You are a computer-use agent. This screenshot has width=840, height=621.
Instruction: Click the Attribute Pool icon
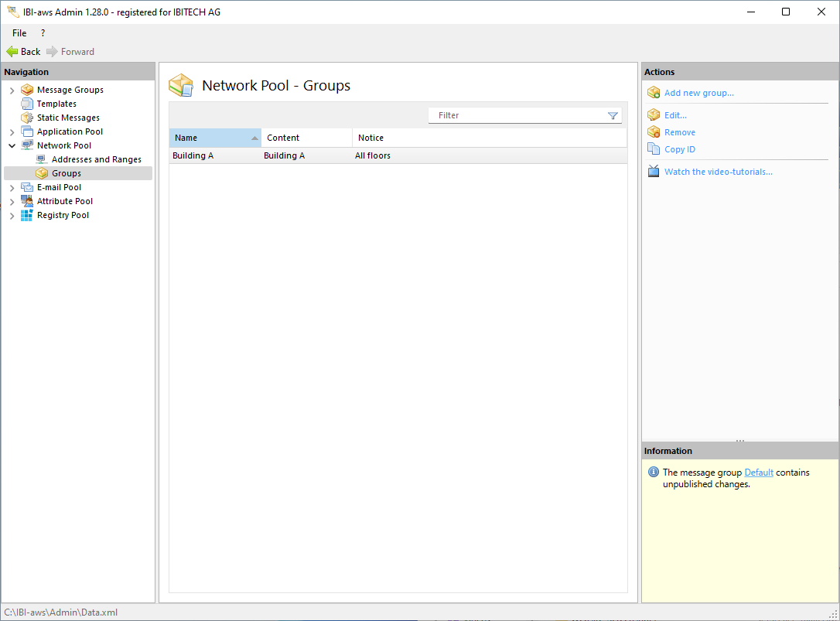pyautogui.click(x=27, y=201)
